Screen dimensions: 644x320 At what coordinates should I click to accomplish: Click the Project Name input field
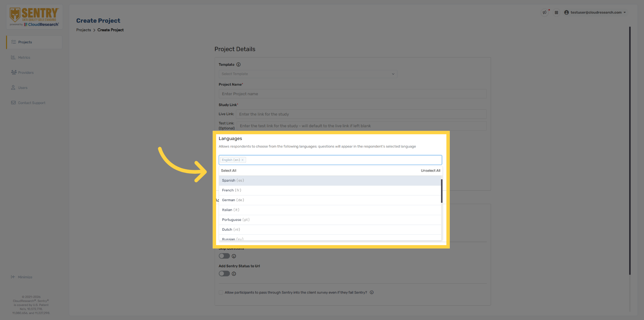click(352, 94)
